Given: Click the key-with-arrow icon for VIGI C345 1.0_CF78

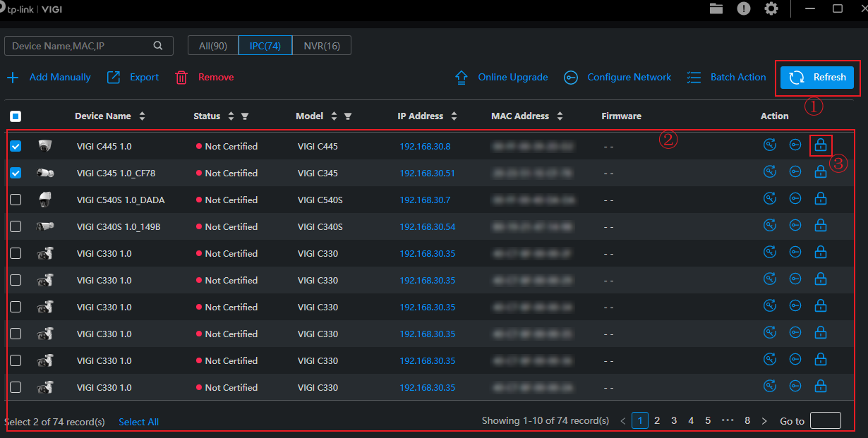Looking at the screenshot, I should [770, 172].
